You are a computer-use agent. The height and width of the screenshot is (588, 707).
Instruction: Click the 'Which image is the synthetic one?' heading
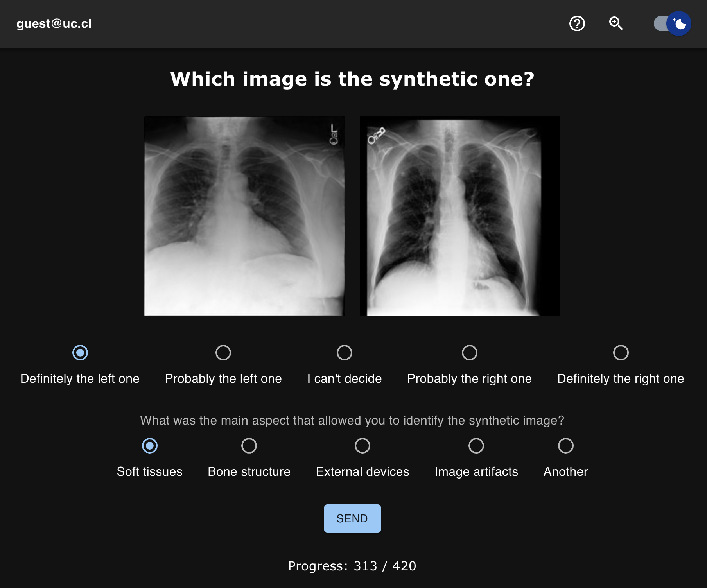(352, 79)
